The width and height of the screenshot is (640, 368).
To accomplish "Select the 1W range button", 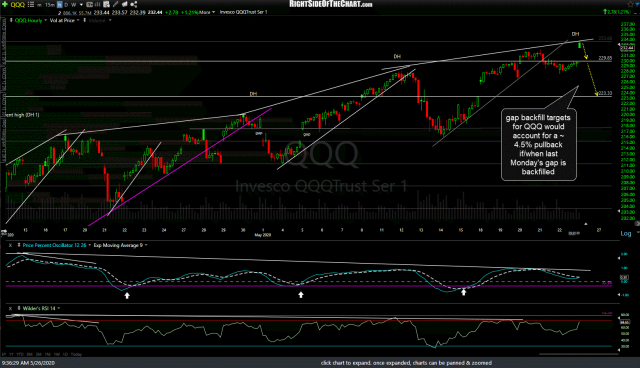I will 57,354.
